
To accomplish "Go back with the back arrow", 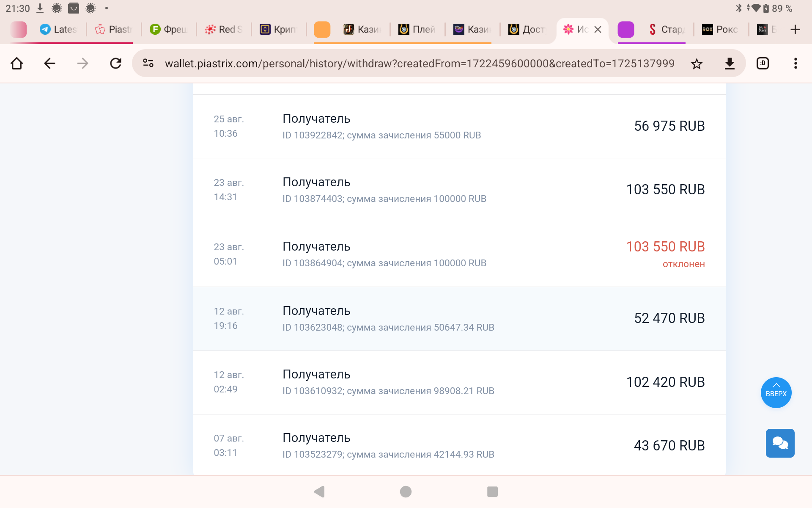I will click(x=49, y=63).
